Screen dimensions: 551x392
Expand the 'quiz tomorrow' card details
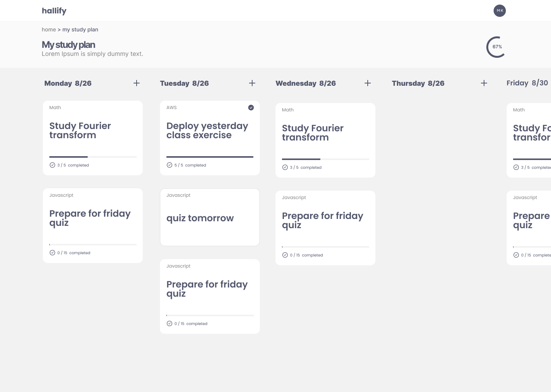click(210, 217)
